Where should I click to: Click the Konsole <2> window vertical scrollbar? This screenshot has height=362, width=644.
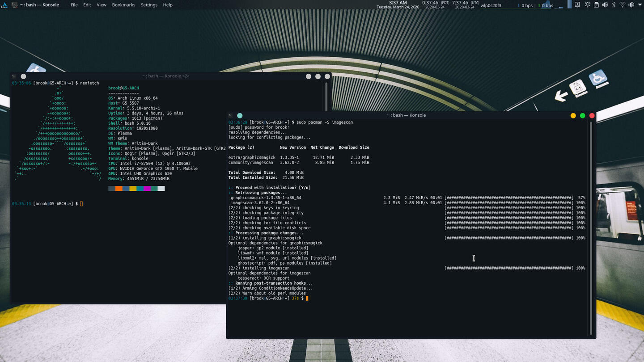[x=326, y=96]
